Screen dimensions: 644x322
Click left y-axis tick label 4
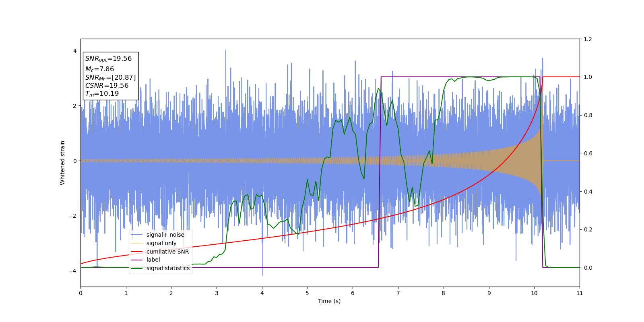point(74,51)
